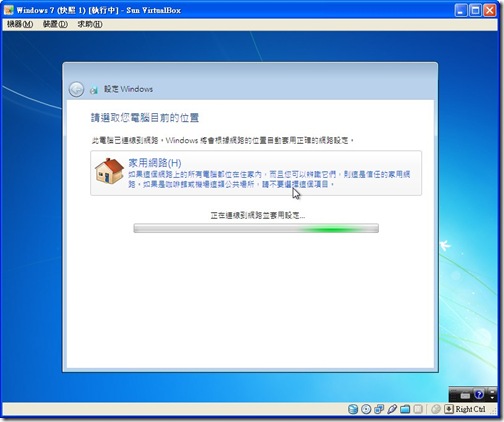The image size is (504, 422).
Task: Open the blue help question-mark icon
Action: [479, 395]
